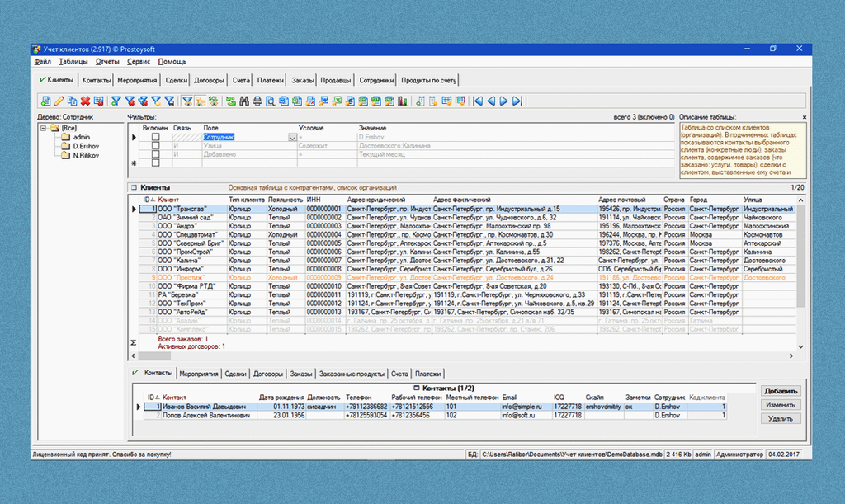Click the printer icon in toolbar
This screenshot has height=504, width=845.
(x=257, y=101)
